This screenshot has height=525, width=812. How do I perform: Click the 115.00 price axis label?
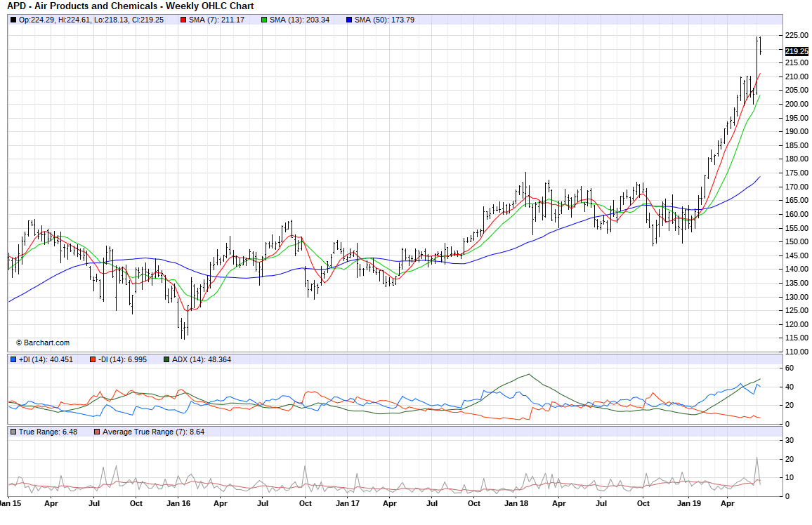[x=797, y=338]
